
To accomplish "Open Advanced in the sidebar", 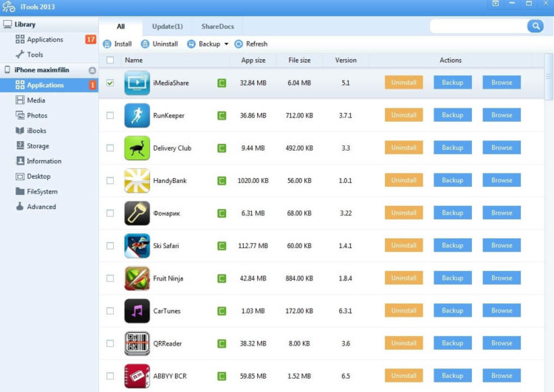I will click(x=49, y=207).
